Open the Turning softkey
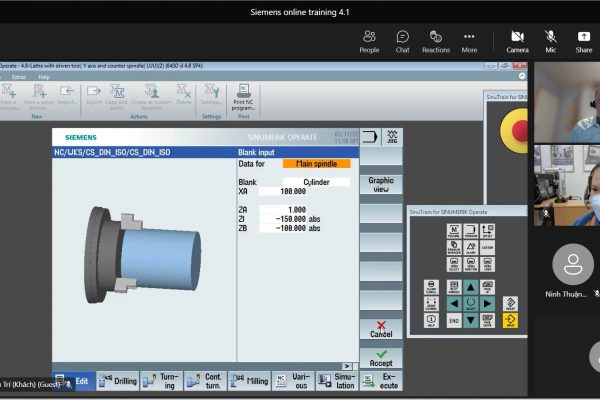 click(162, 381)
